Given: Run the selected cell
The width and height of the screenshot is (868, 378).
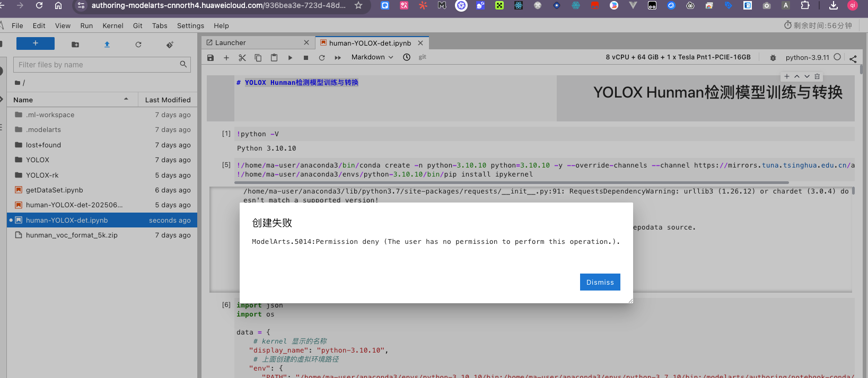Looking at the screenshot, I should [x=290, y=57].
